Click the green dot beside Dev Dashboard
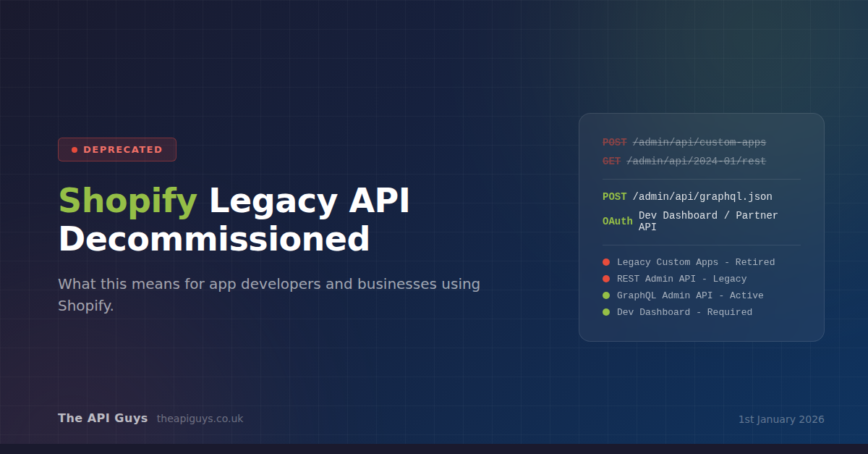Screen dimensions: 868x454 (606, 312)
